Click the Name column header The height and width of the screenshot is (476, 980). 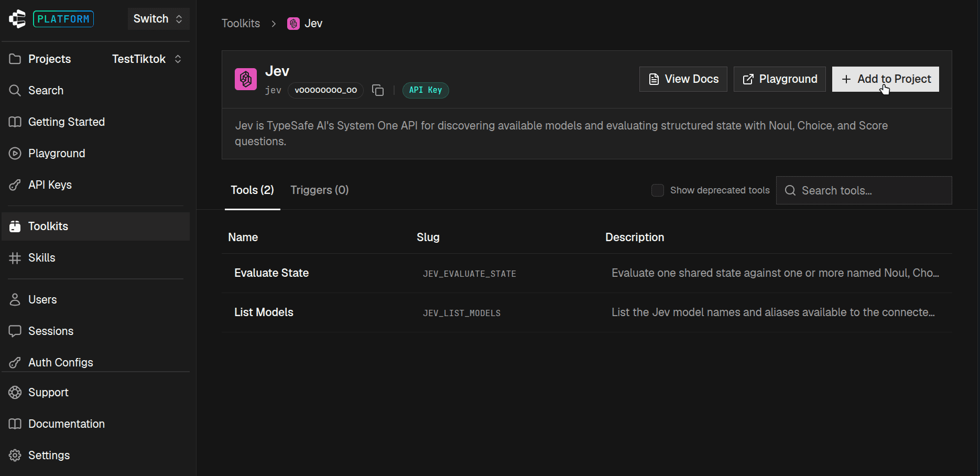click(243, 237)
